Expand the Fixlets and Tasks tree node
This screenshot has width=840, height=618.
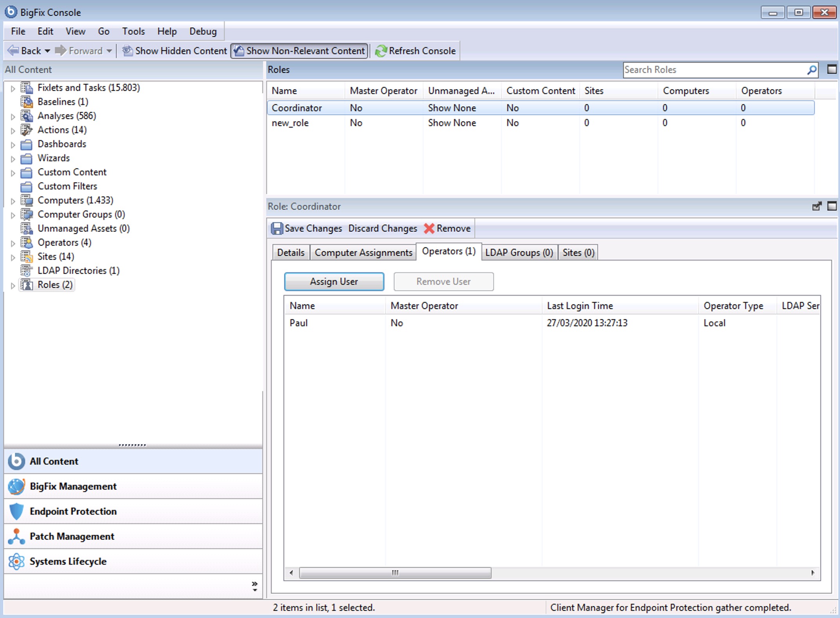click(x=13, y=88)
